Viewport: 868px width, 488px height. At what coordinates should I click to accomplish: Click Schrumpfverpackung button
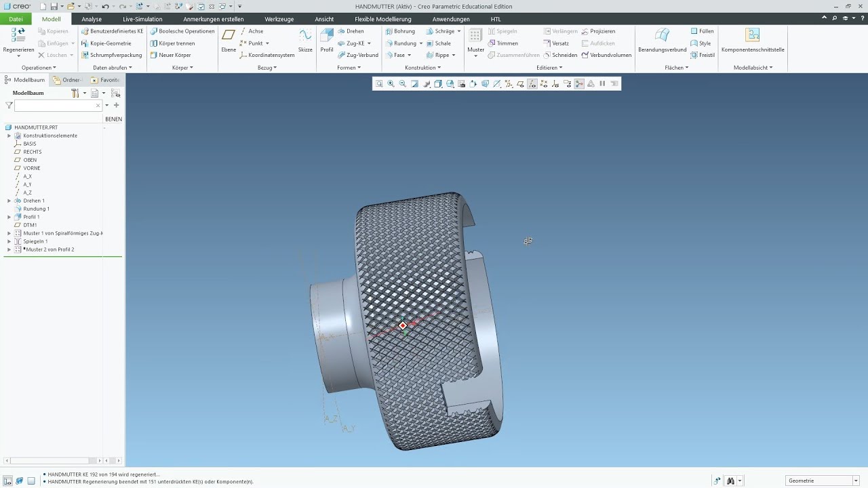pos(111,55)
